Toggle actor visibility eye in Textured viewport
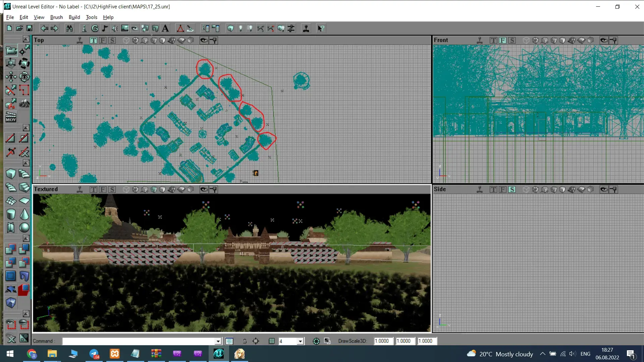The height and width of the screenshot is (362, 644). (204, 189)
